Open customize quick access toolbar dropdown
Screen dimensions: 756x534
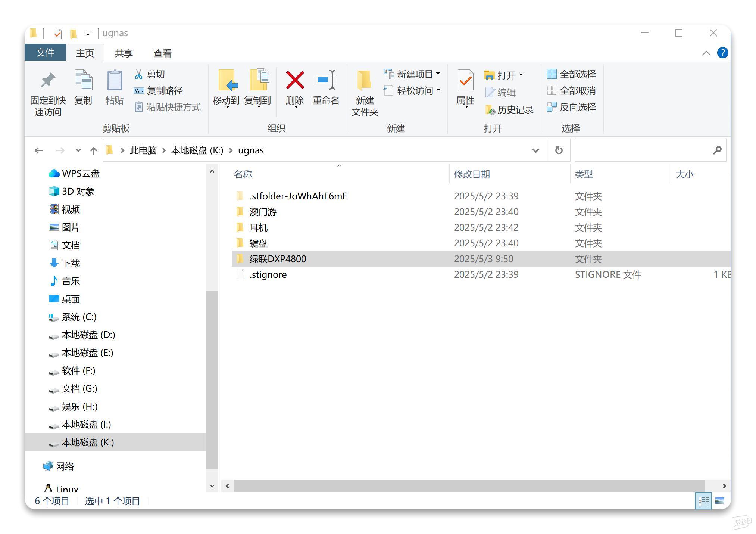point(88,34)
